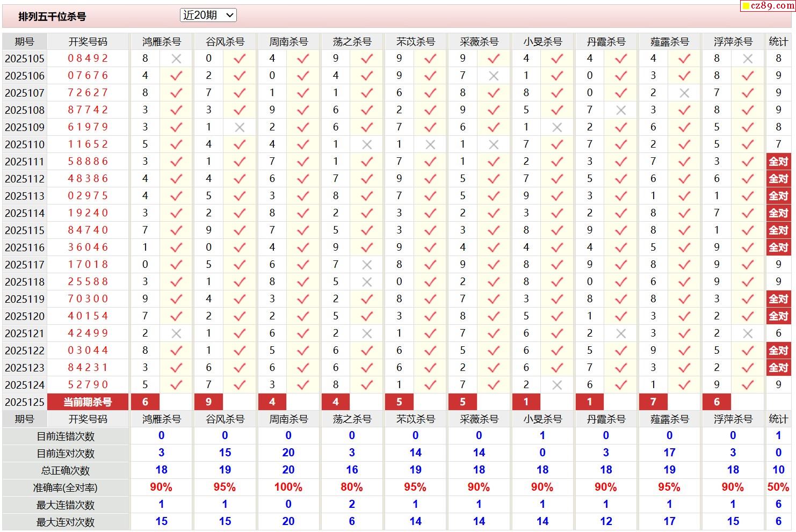The width and height of the screenshot is (796, 532).
Task: Click the red checkmark for 2025111 周南杀号
Action: click(303, 162)
